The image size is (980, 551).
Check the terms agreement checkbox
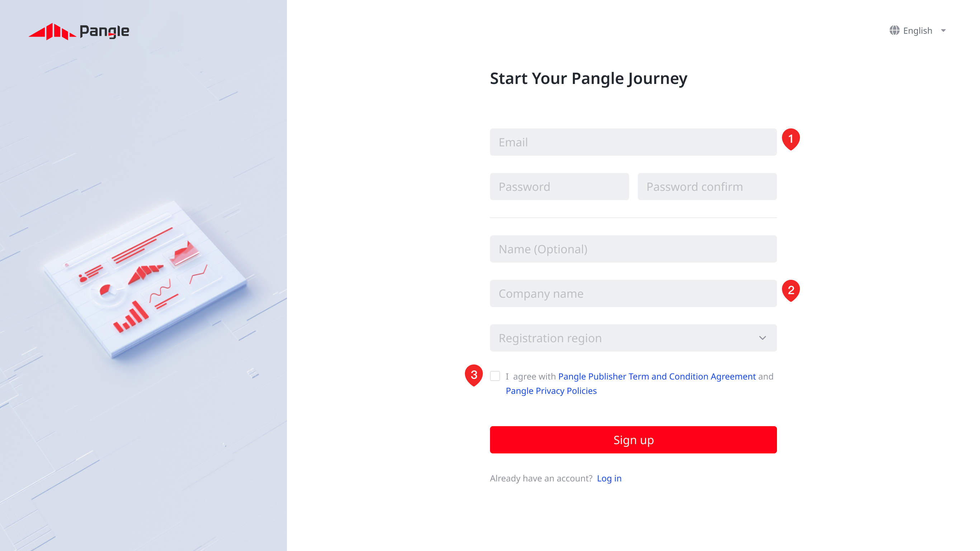495,376
